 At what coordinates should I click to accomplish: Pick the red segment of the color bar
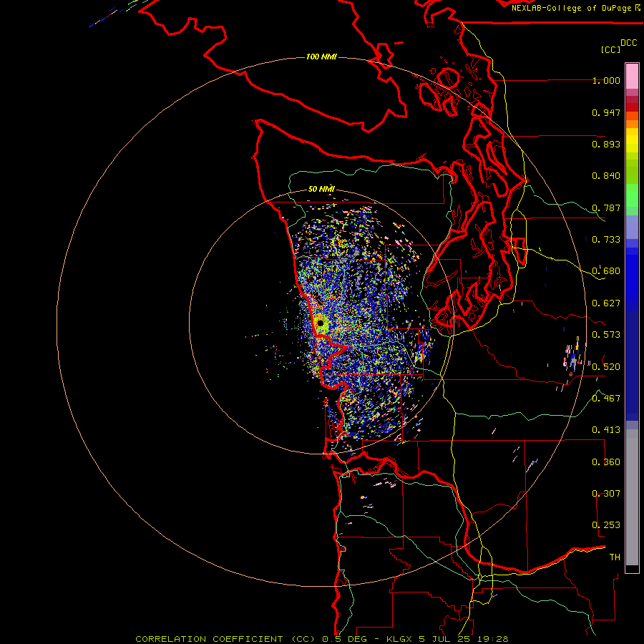coord(632,107)
